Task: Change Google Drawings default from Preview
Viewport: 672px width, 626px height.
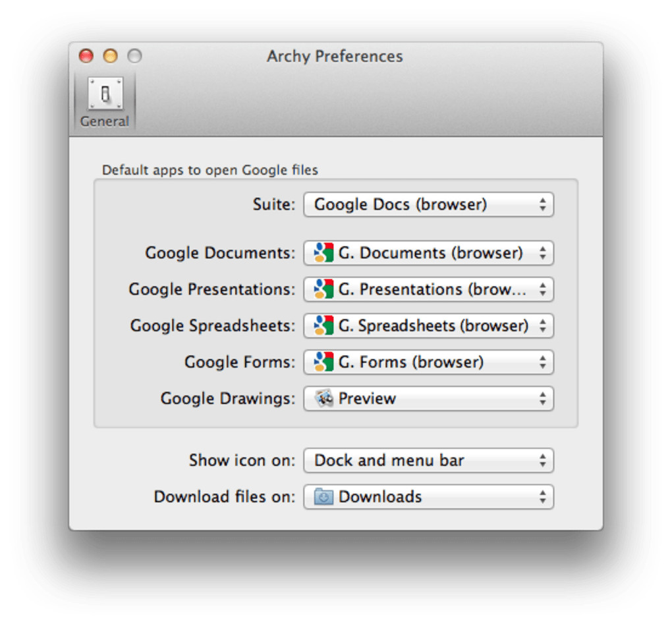Action: coord(428,399)
